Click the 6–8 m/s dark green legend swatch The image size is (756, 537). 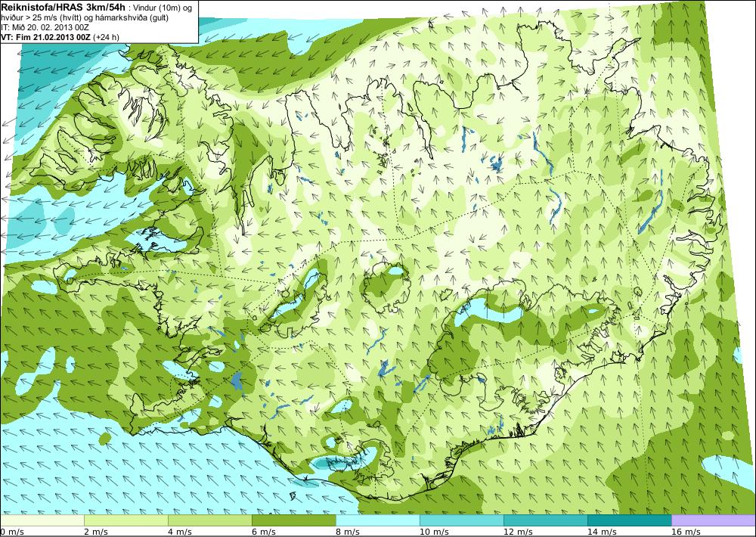(294, 520)
